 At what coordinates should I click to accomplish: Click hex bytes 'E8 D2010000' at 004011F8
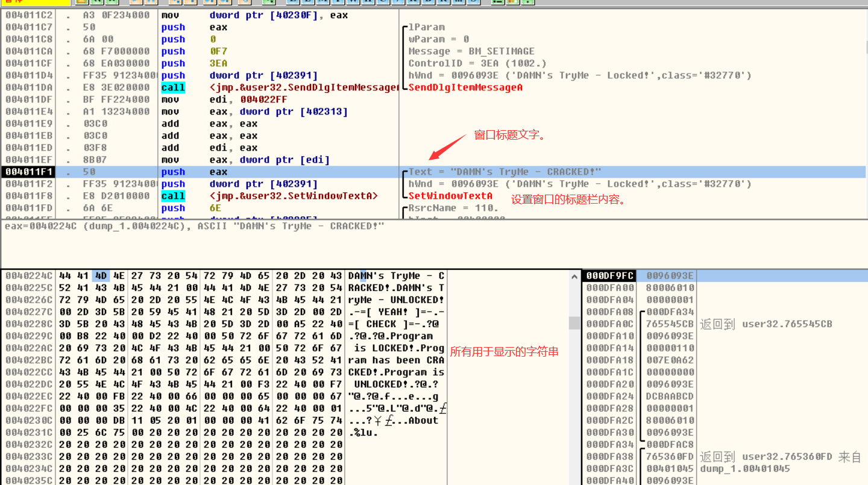tap(116, 196)
